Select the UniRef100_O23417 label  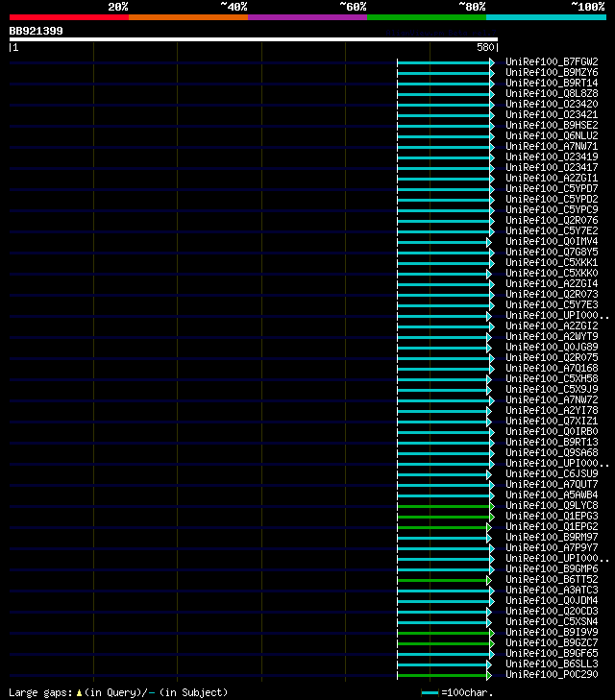point(552,167)
